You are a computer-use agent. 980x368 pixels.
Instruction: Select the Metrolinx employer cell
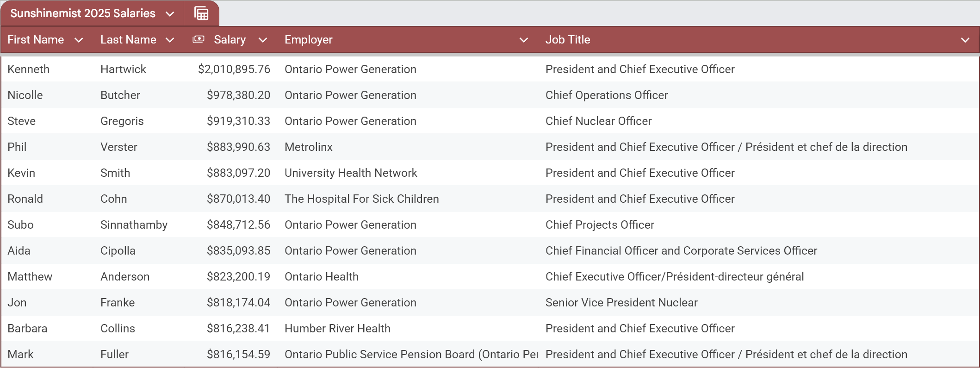309,147
